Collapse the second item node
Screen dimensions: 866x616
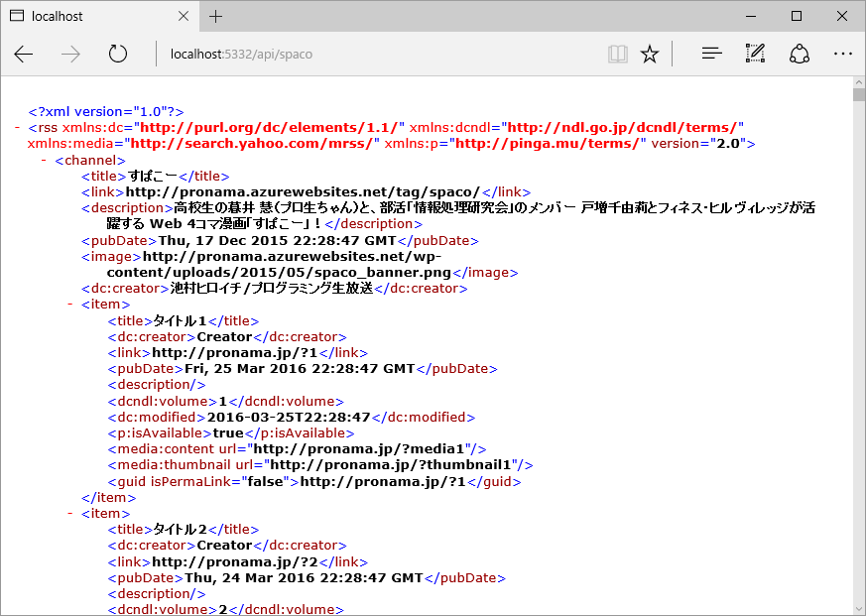coord(70,514)
